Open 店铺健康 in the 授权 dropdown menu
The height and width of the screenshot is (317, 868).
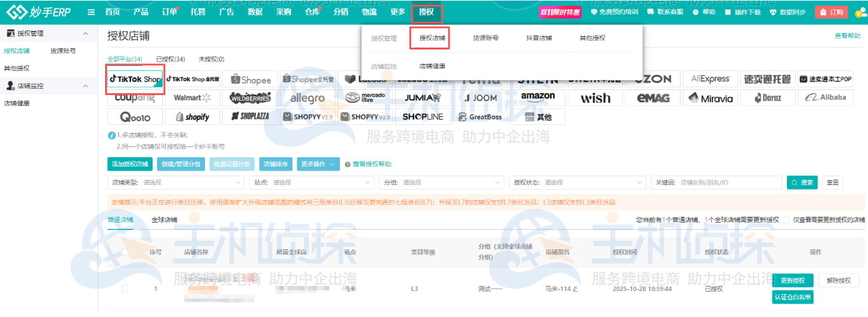[432, 66]
